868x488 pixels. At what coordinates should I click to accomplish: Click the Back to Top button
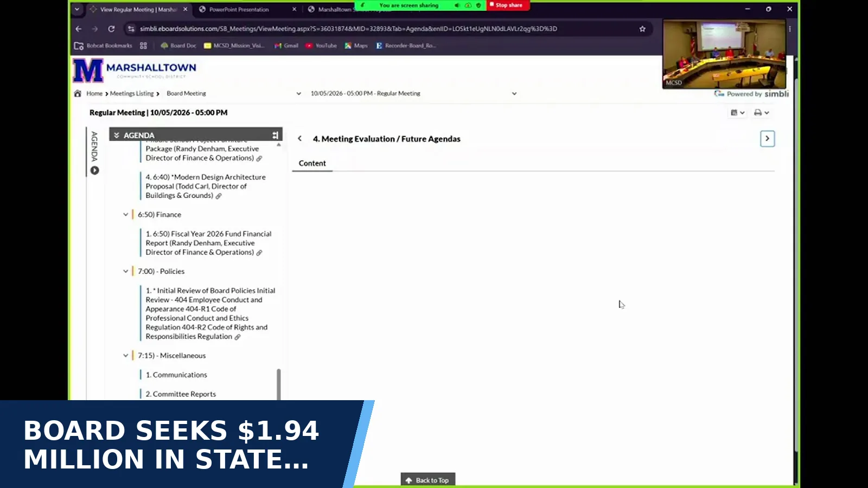(428, 480)
